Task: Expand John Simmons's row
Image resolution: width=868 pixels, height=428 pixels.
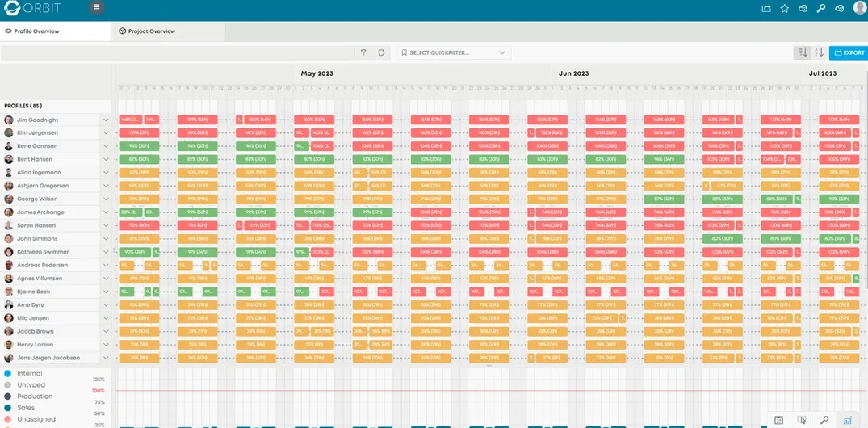Action: coord(106,239)
